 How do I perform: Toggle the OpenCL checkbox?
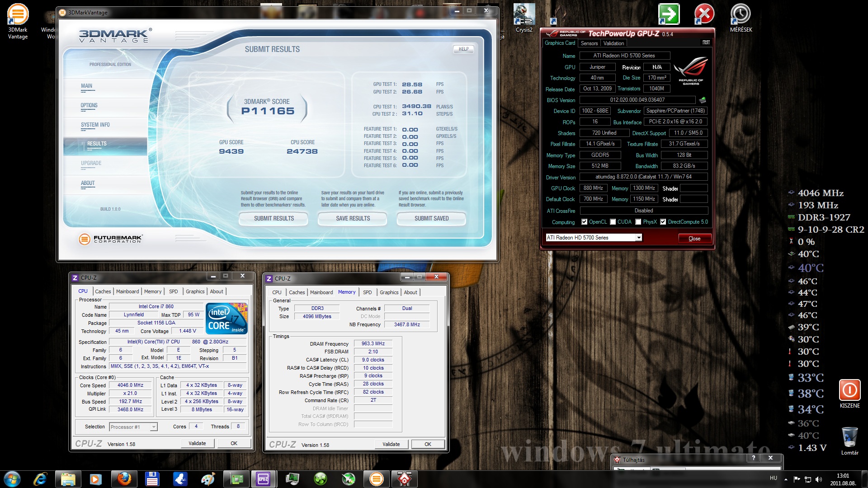[585, 222]
